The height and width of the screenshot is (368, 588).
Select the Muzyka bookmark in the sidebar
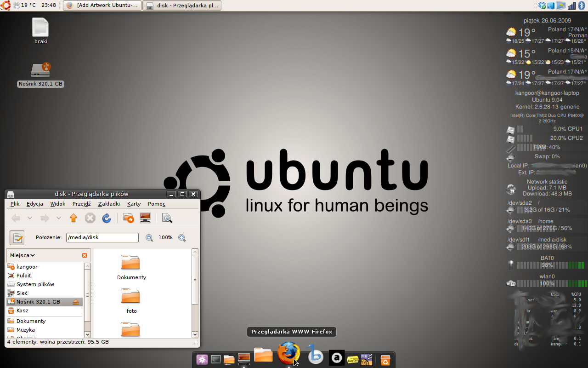[x=45, y=330]
